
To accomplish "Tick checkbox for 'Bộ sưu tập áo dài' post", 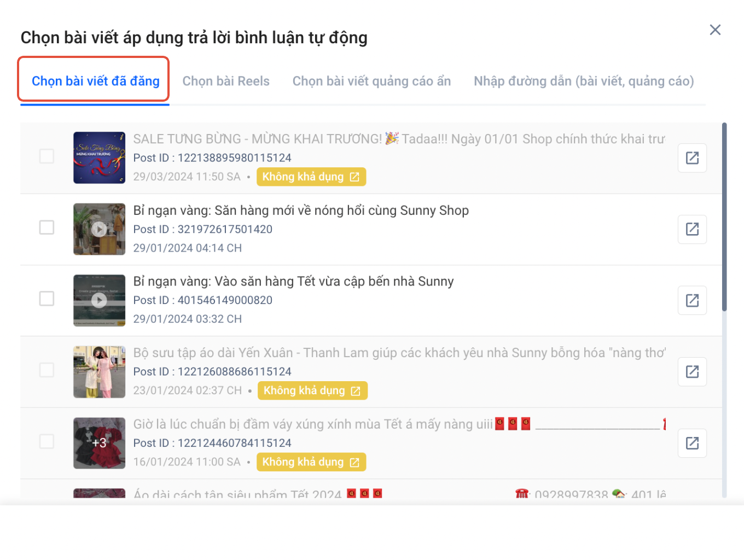I will click(x=47, y=370).
